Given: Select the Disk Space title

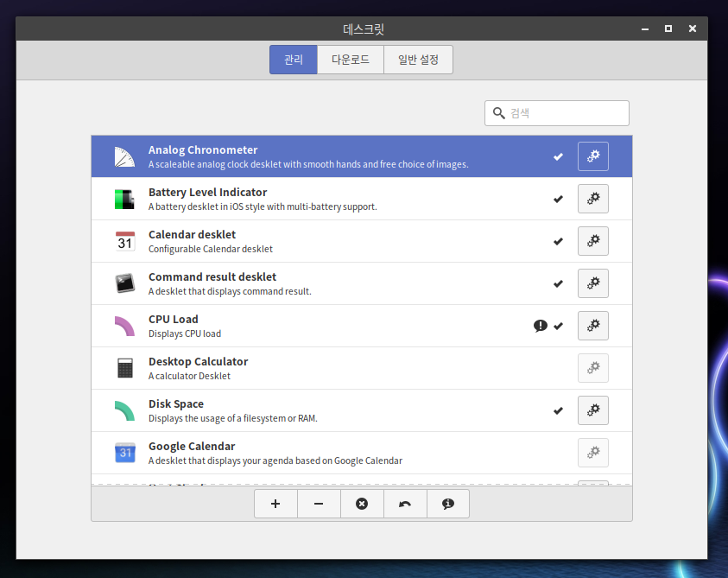Looking at the screenshot, I should (176, 403).
